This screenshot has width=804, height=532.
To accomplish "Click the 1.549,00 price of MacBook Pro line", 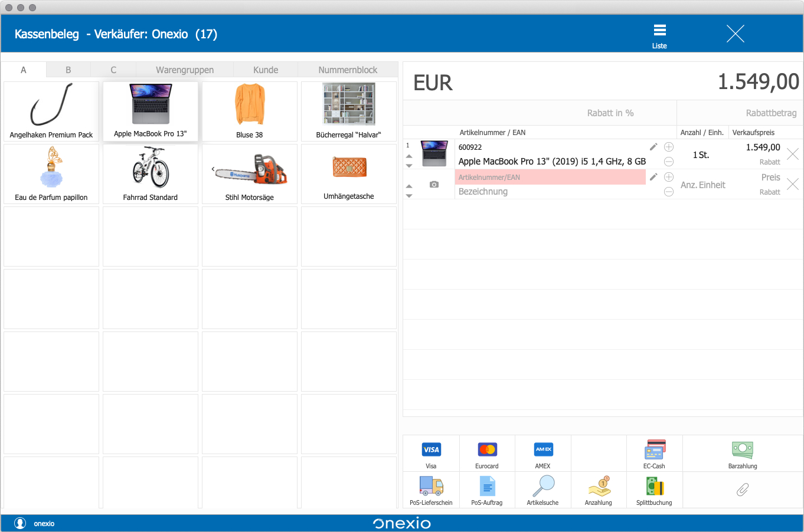I will pyautogui.click(x=763, y=147).
